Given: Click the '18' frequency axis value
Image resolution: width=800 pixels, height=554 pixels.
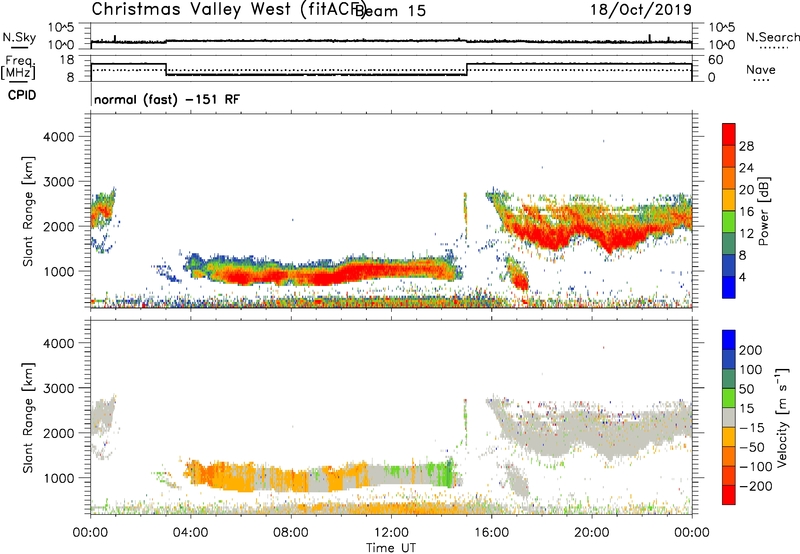Looking at the screenshot, I should pos(67,60).
